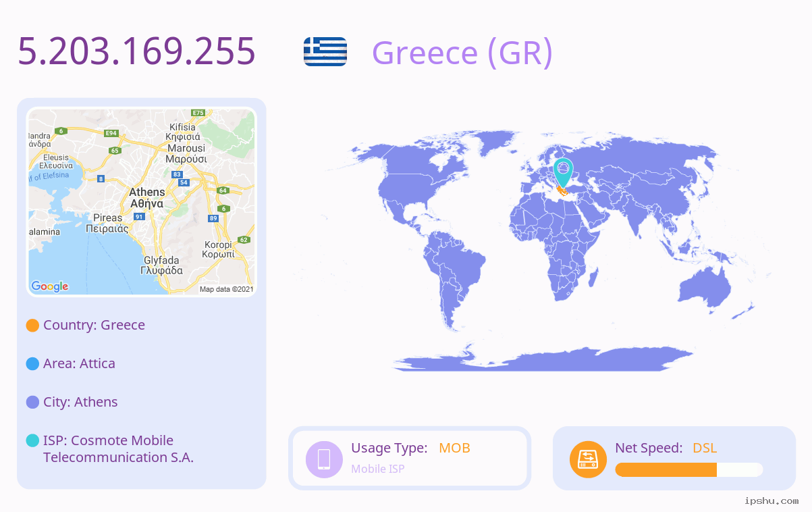
Task: Click the blue dot beside Area: Attica
Action: 32,364
